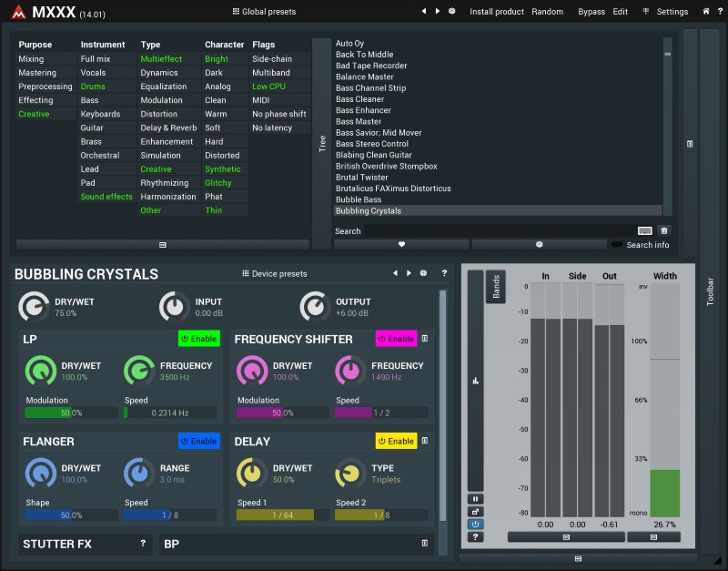The image size is (728, 571).
Task: Select the Bubble Bass preset
Action: (359, 199)
